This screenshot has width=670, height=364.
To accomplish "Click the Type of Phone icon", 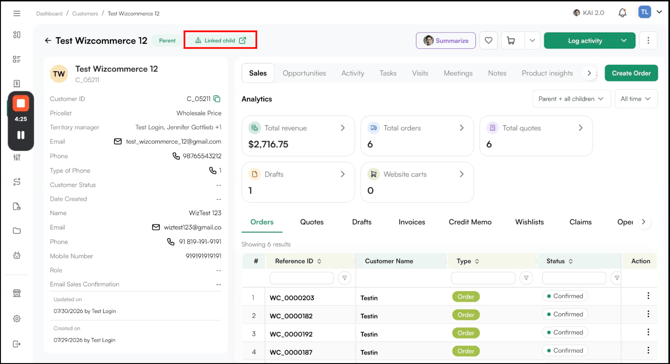I will click(x=212, y=170).
